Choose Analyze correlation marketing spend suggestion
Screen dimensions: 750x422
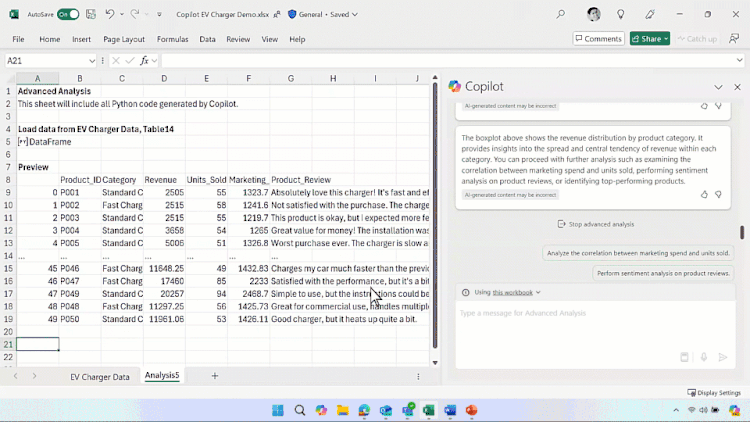point(638,253)
